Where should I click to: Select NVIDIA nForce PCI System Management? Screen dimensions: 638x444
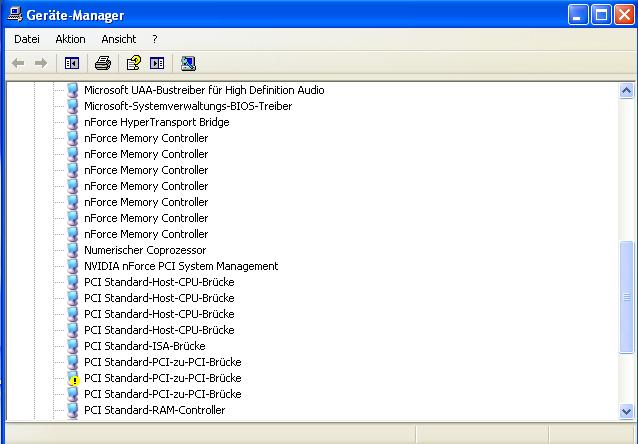point(181,266)
